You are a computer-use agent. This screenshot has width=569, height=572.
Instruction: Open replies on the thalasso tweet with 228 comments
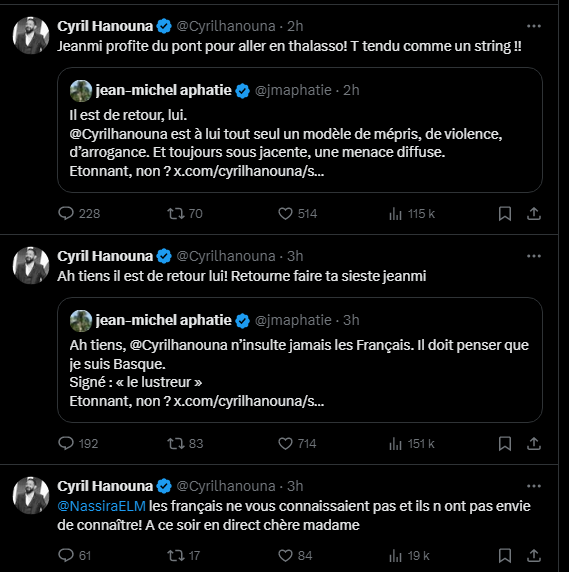[x=79, y=213]
